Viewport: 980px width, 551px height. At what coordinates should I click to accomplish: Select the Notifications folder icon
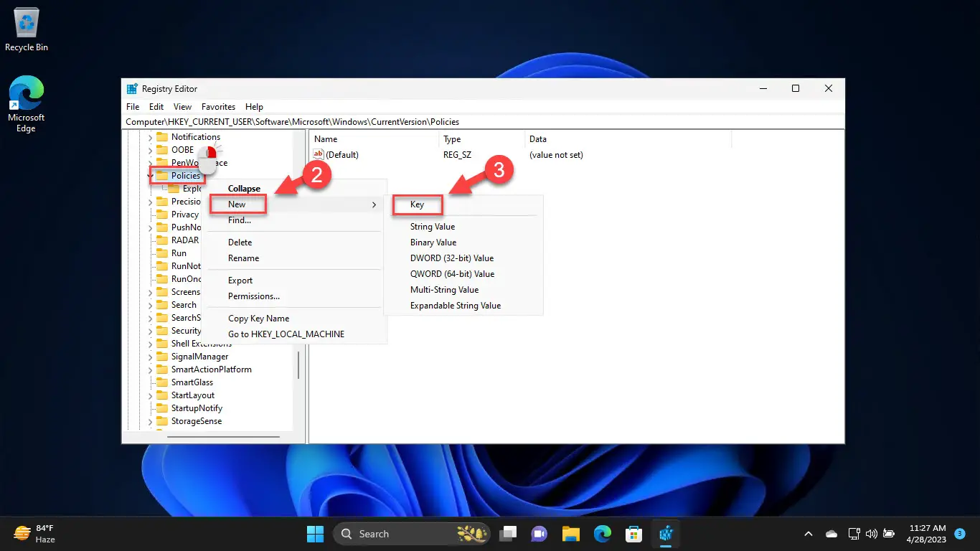click(161, 137)
